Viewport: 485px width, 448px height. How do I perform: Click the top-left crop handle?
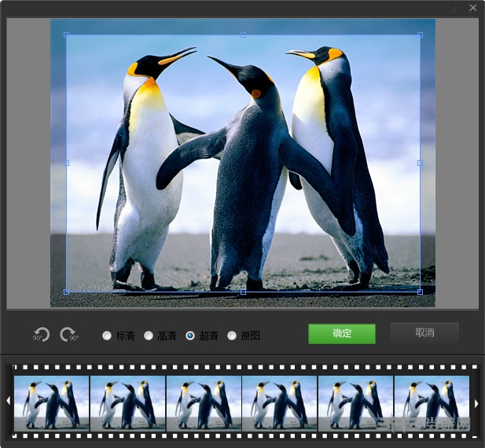click(66, 35)
